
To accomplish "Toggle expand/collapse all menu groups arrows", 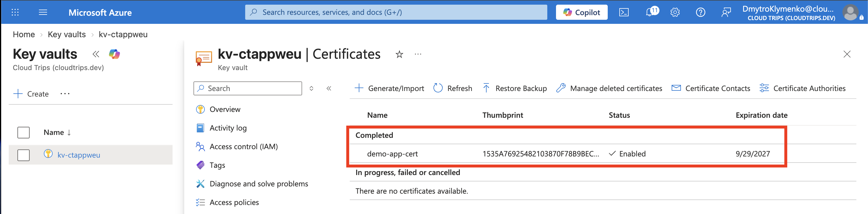I will [x=311, y=88].
